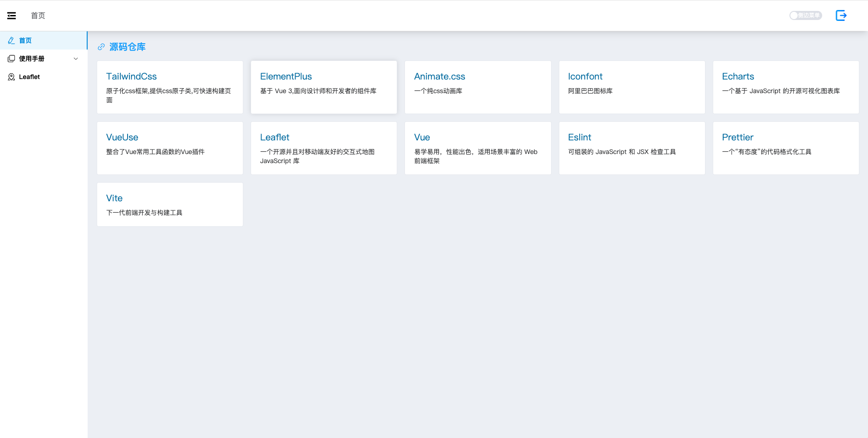Open the Vite link

click(114, 198)
